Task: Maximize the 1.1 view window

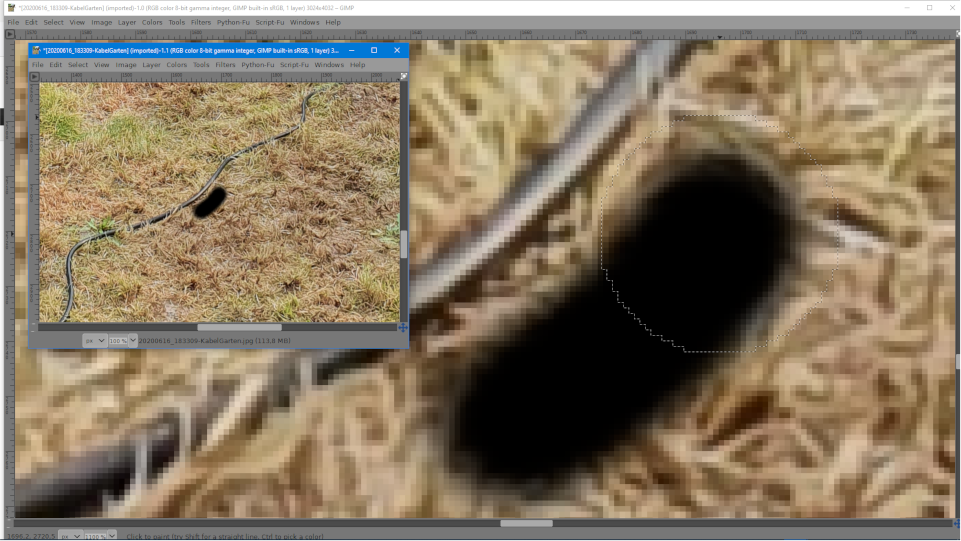Action: click(374, 51)
